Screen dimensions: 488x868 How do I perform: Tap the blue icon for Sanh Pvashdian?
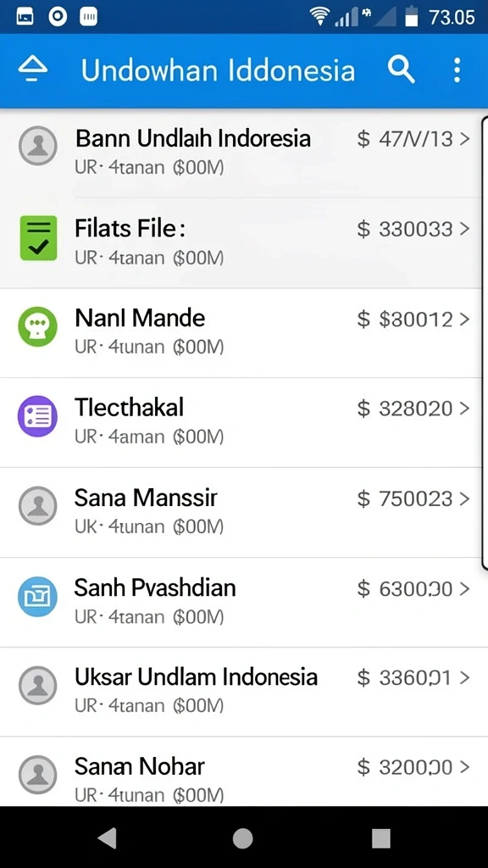coord(37,596)
